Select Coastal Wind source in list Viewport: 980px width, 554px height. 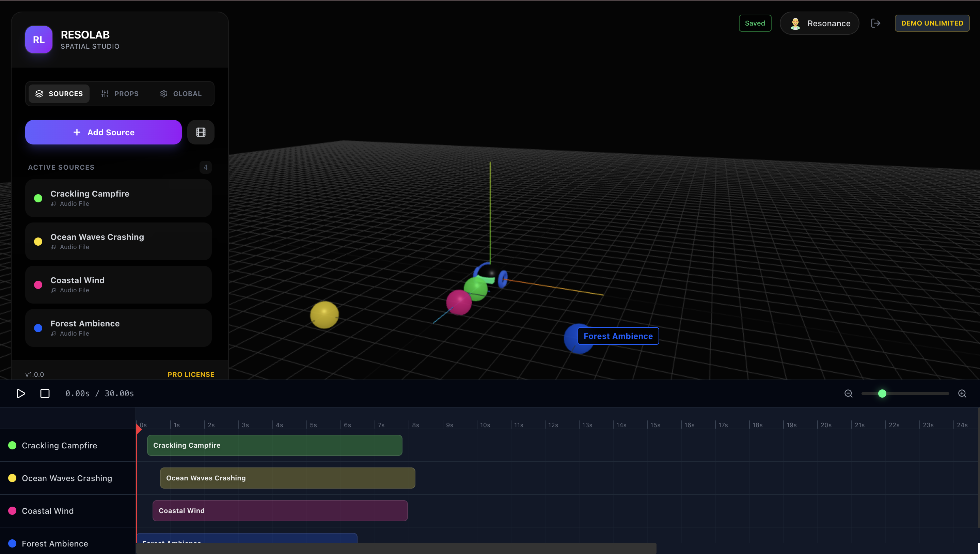point(118,284)
